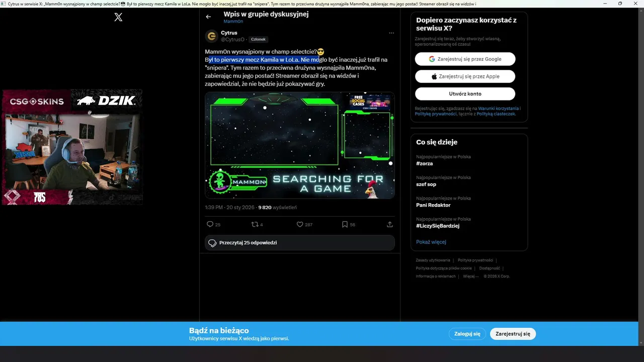Viewport: 644px width, 362px height.
Task: Open Zasady użytkowania footer link
Action: coord(433,260)
